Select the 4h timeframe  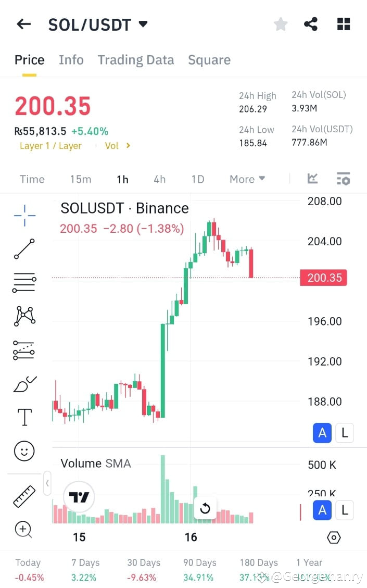(159, 179)
